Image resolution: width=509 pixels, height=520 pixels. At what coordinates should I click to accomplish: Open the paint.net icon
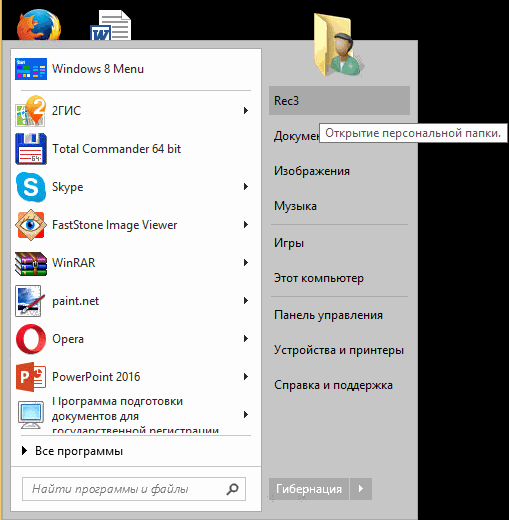click(30, 301)
